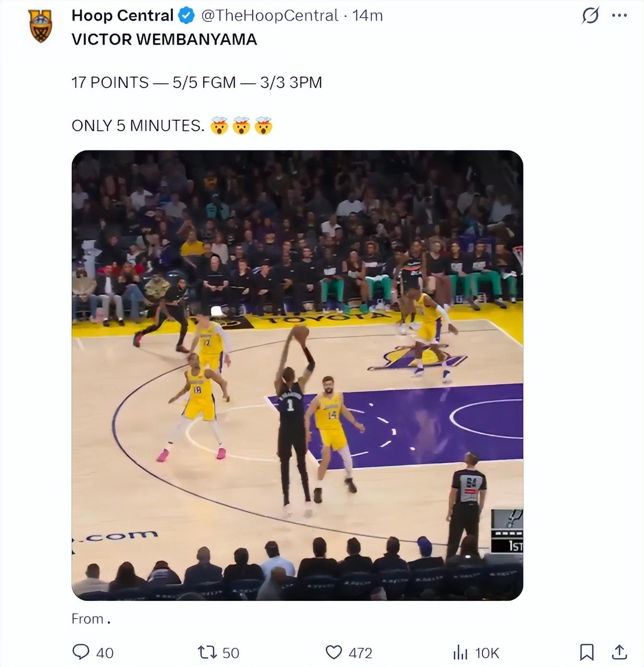
Task: Like the post with the heart icon
Action: 333,652
